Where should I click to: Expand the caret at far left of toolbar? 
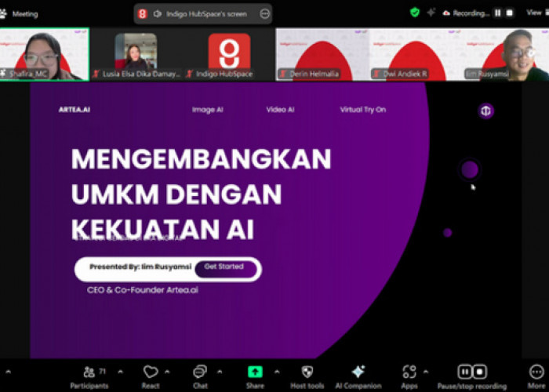click(x=8, y=372)
